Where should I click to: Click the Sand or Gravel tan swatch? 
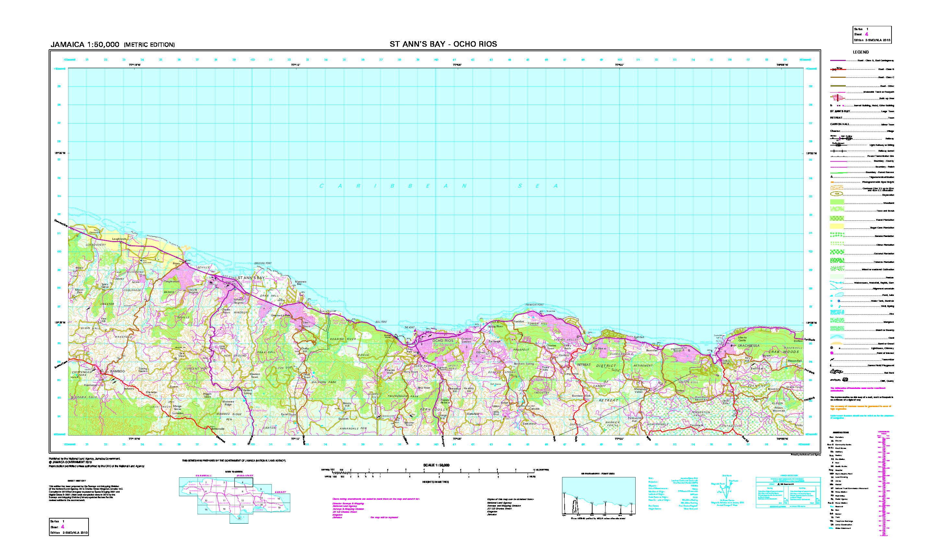[x=837, y=344]
